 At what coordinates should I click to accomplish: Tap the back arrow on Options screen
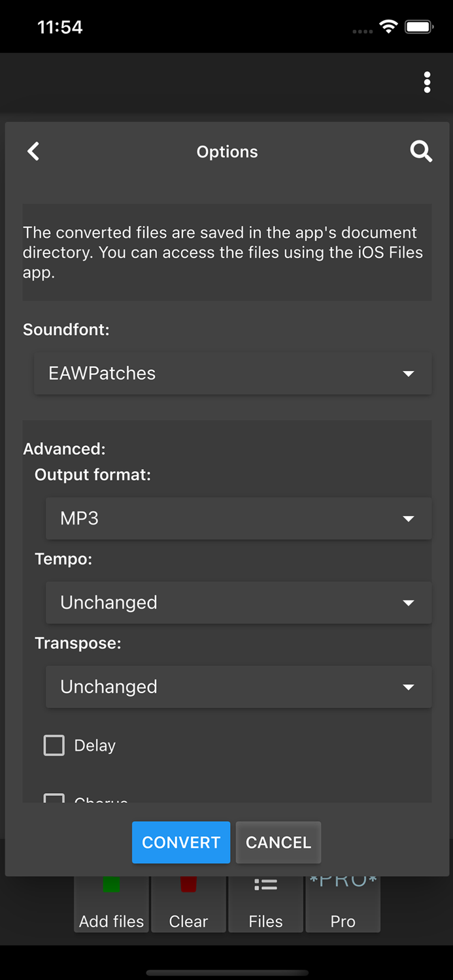[x=33, y=151]
